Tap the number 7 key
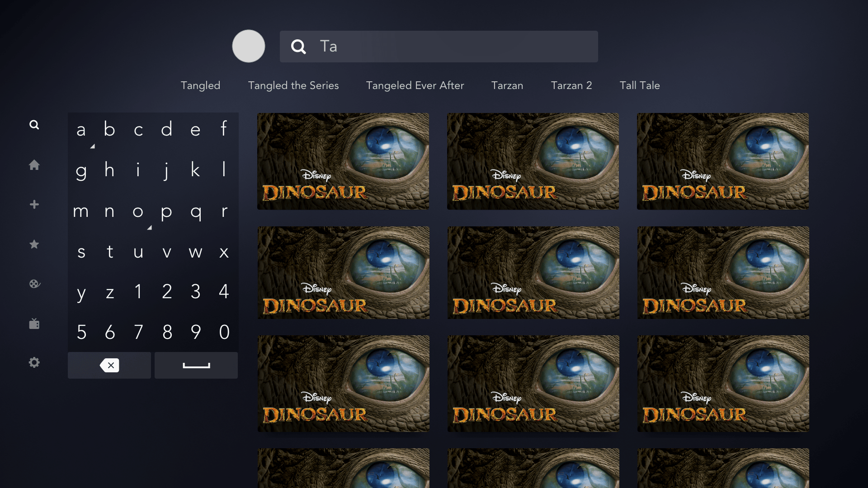 point(138,332)
